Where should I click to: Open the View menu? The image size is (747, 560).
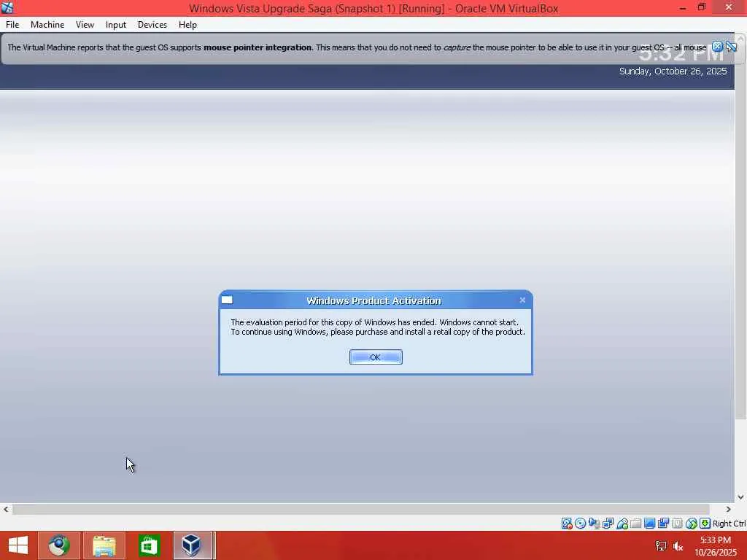(85, 25)
